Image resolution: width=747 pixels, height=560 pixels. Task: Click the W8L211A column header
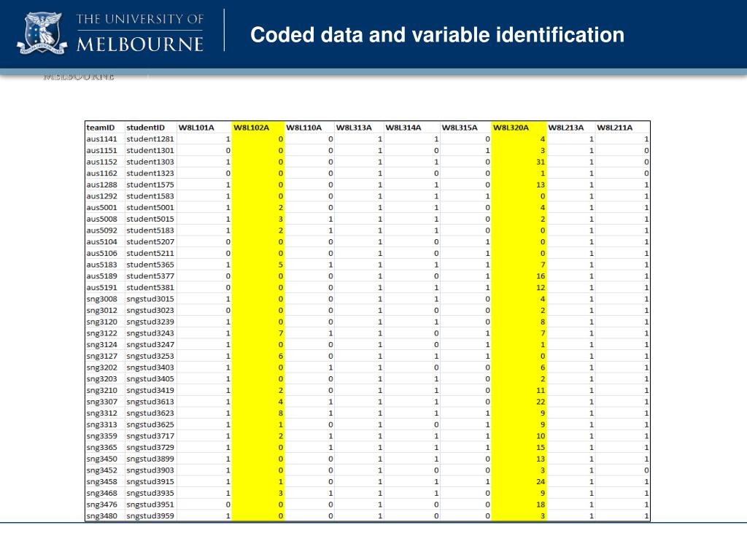pos(615,128)
